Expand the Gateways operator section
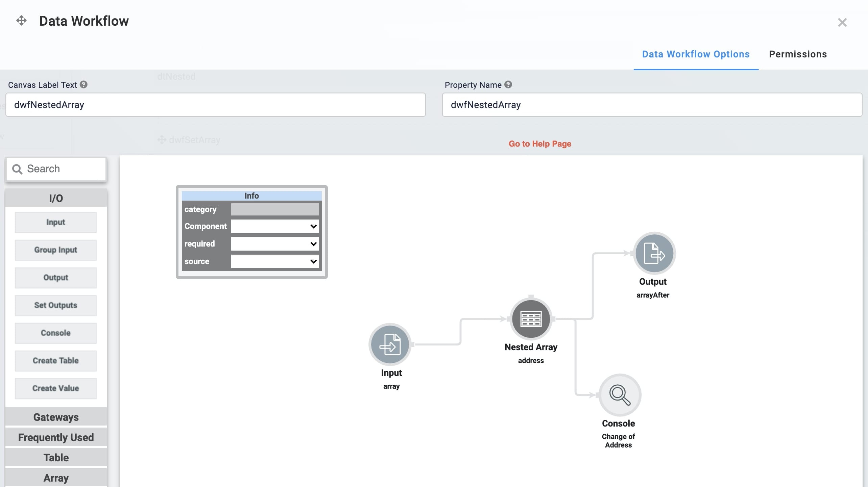Screen dimensions: 868x487 [56, 417]
